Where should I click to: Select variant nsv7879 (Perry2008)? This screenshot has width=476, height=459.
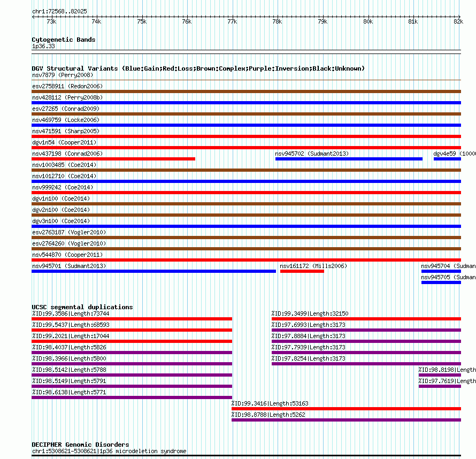pos(63,75)
